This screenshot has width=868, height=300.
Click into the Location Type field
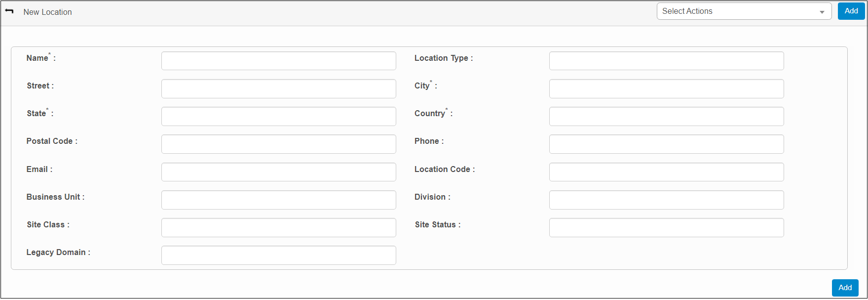tap(666, 61)
